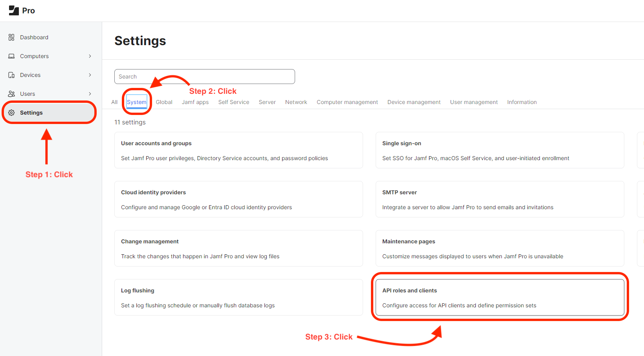Click the Computers laptop icon
The width and height of the screenshot is (644, 356).
click(x=11, y=56)
